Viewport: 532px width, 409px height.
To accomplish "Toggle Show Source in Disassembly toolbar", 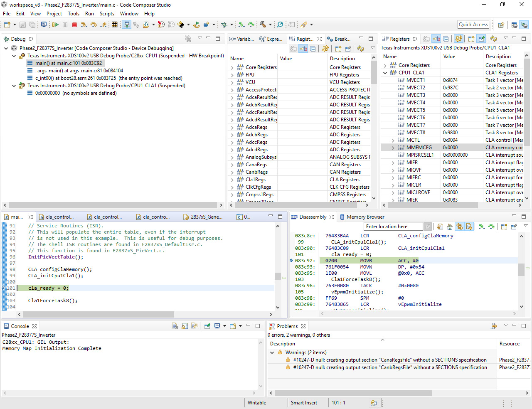I will coord(469,227).
